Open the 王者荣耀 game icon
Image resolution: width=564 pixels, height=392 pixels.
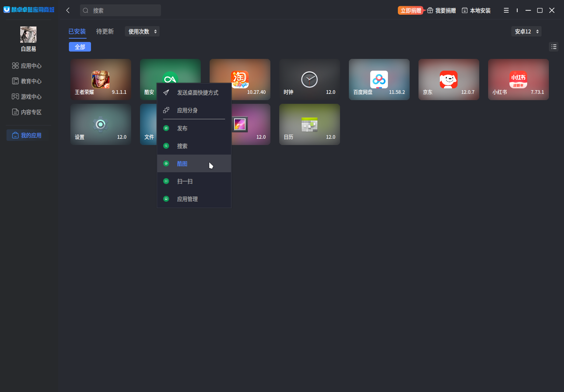[101, 80]
